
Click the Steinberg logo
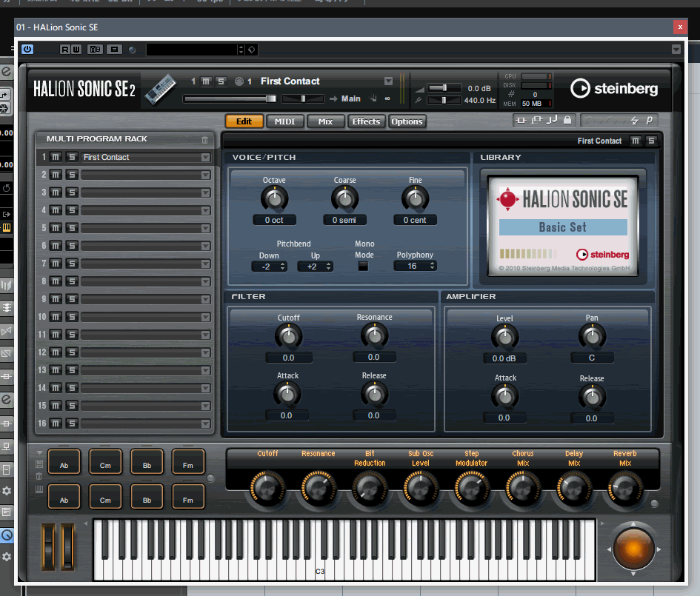pyautogui.click(x=614, y=88)
